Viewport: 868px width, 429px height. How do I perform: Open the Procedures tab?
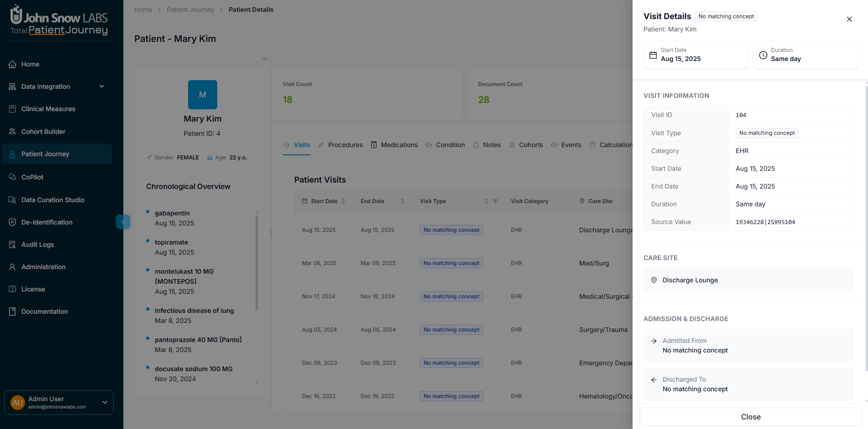345,145
